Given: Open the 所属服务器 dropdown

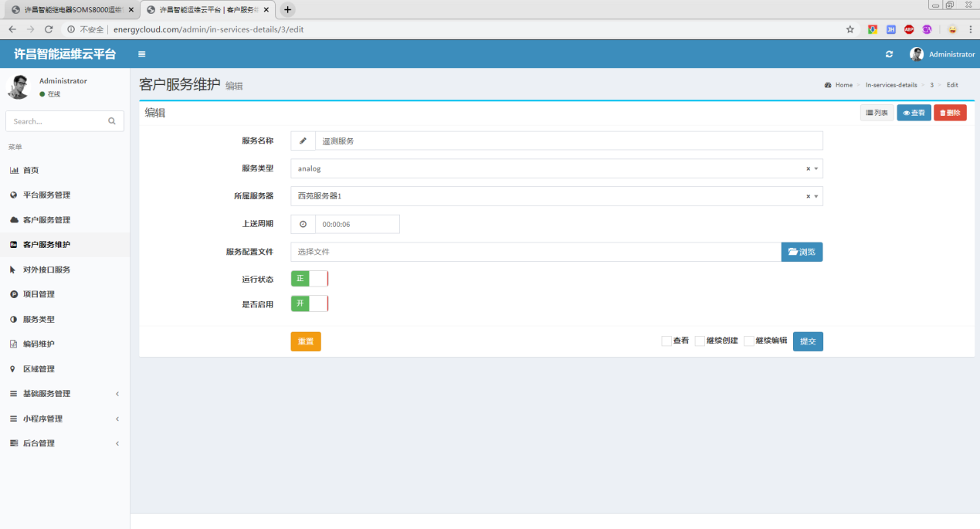Looking at the screenshot, I should (556, 196).
